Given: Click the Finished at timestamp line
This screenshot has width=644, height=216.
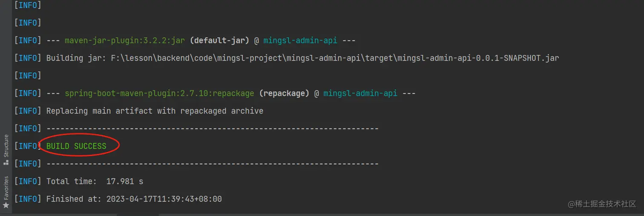Looking at the screenshot, I should point(134,199).
